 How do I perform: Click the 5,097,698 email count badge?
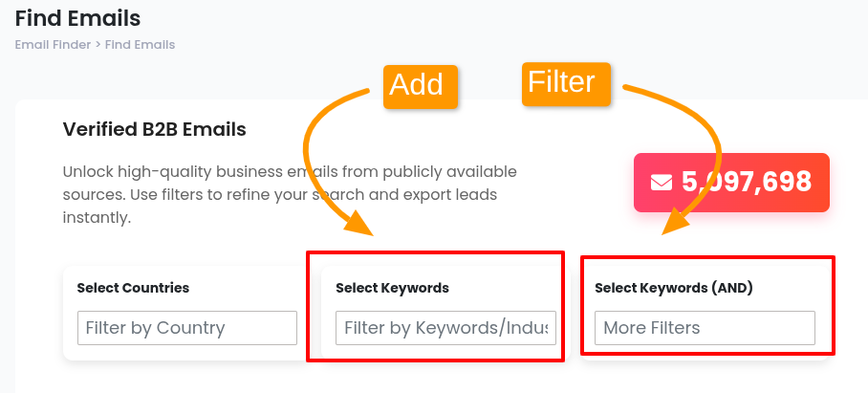pyautogui.click(x=731, y=182)
